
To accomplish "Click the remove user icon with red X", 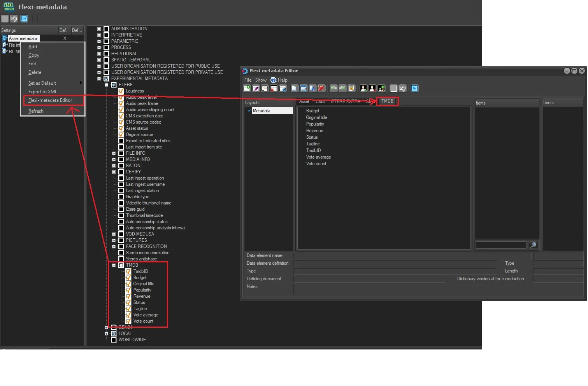I will click(x=372, y=88).
